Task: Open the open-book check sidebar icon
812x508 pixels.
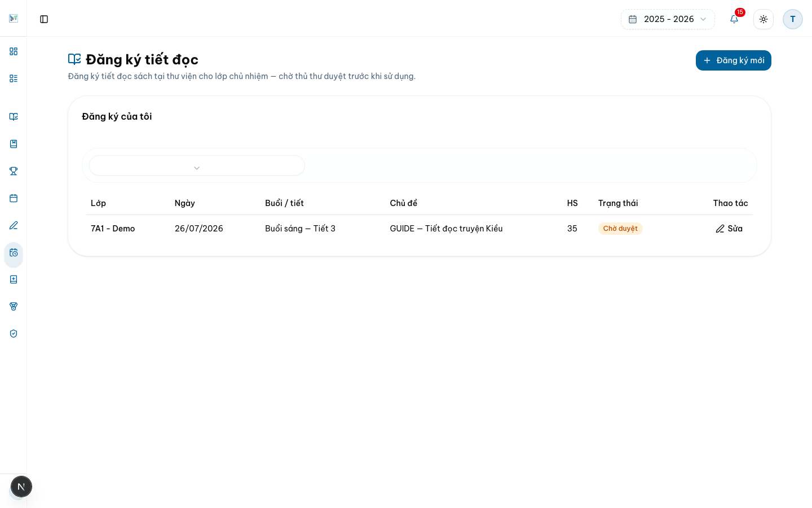Action: click(14, 117)
